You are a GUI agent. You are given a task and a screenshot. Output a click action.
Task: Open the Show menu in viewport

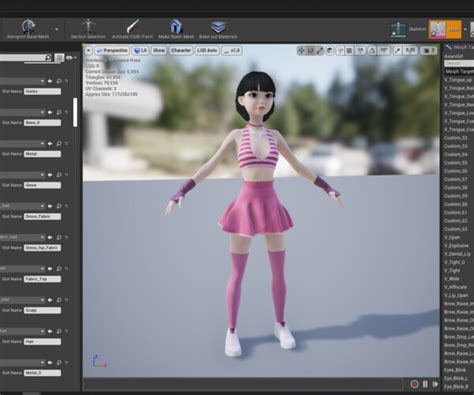[159, 51]
